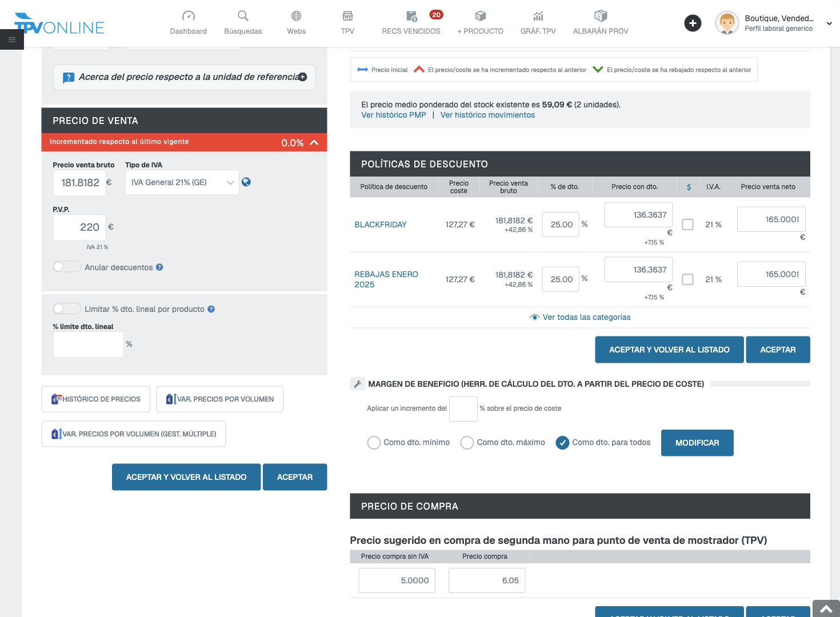Open the ALBARÁN PROV icon
Viewport: 840px width, 617px height.
coord(601,16)
